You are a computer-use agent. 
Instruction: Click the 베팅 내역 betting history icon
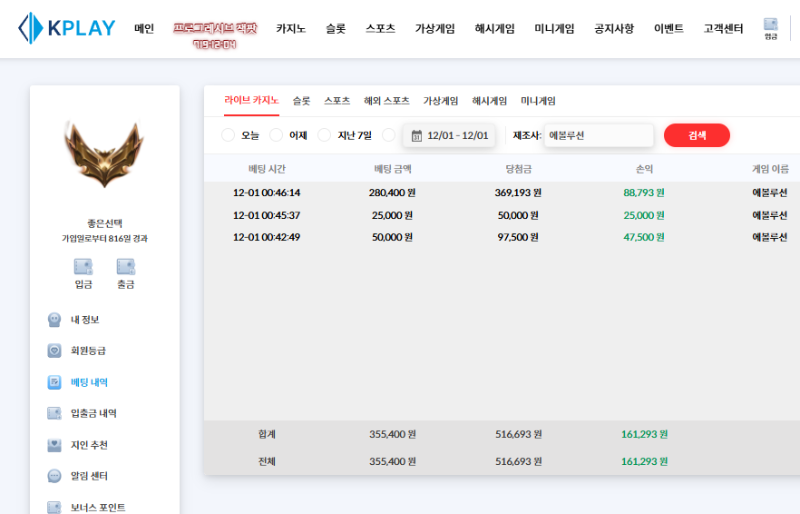click(x=55, y=382)
